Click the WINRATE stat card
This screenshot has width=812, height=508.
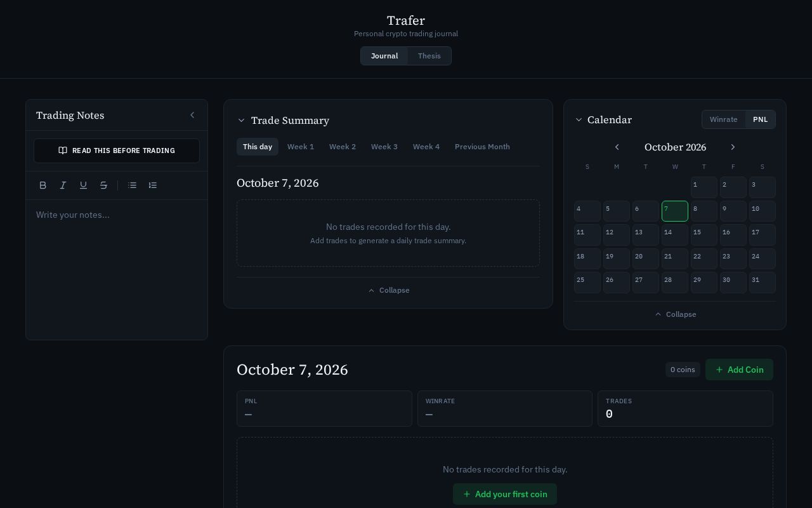505,408
